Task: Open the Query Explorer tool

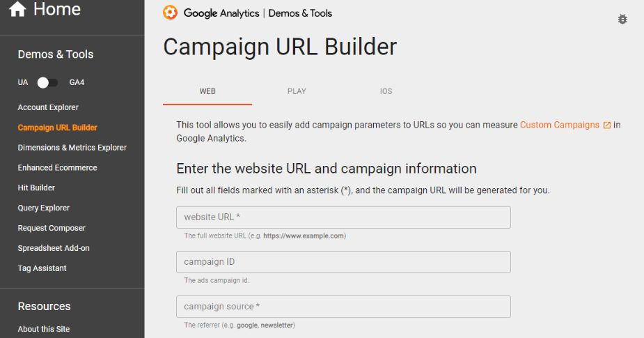Action: coord(44,208)
